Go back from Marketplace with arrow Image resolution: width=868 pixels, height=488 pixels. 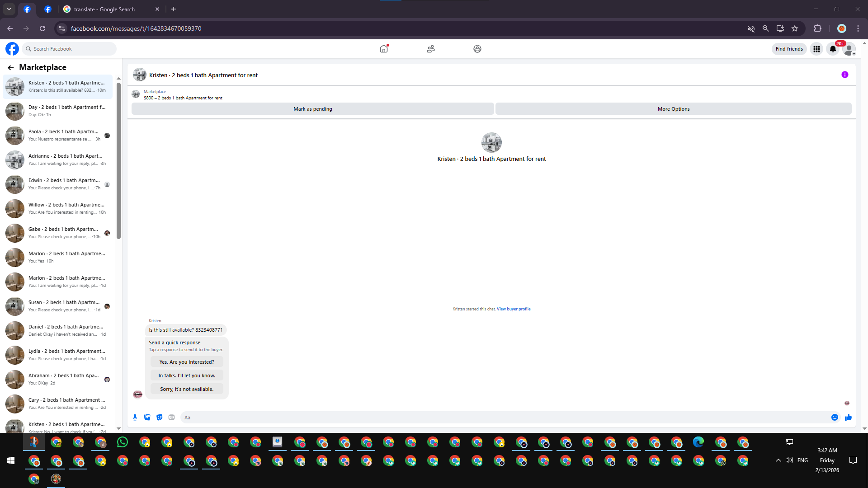click(11, 68)
